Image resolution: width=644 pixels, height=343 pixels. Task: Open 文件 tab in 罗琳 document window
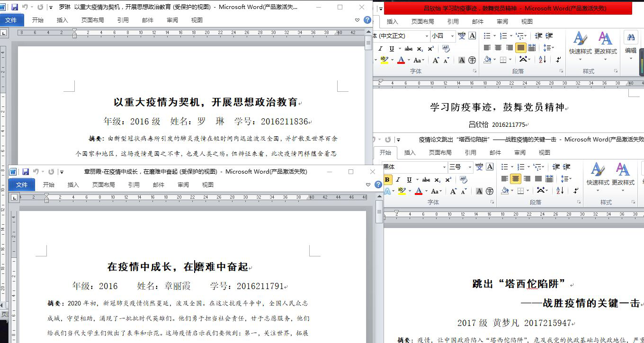coord(11,20)
